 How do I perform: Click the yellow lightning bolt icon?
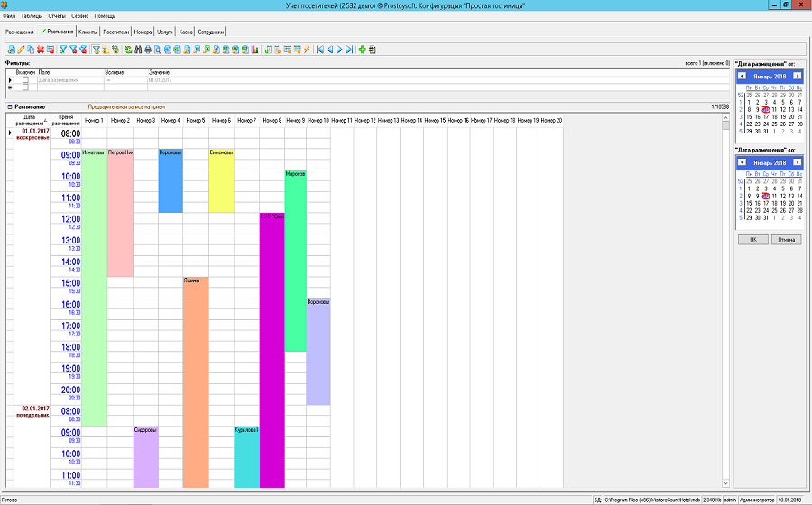307,50
